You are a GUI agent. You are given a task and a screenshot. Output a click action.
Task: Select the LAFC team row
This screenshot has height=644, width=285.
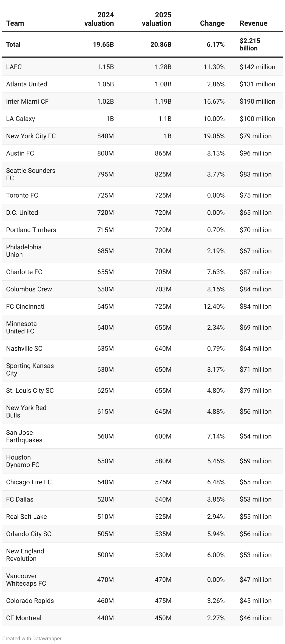pos(142,67)
